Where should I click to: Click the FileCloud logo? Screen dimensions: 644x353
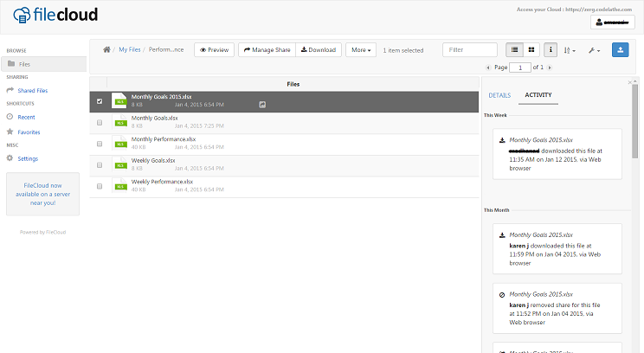pyautogui.click(x=55, y=16)
